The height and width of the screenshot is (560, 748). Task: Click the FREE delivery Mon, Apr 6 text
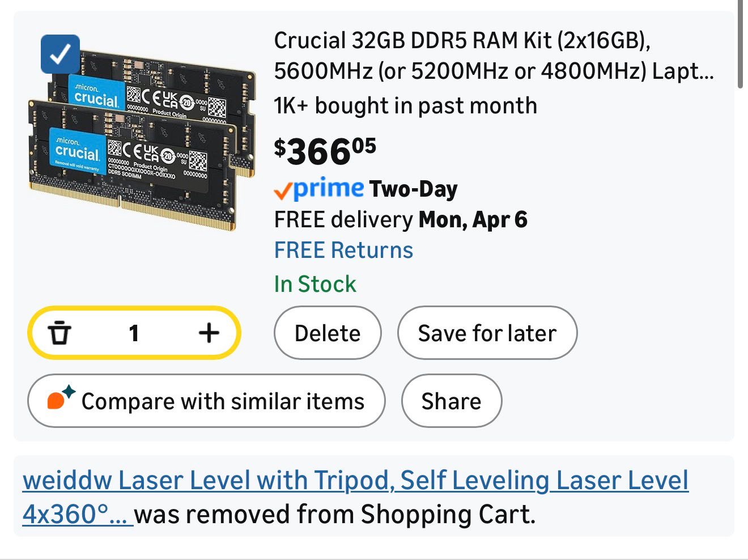(401, 219)
